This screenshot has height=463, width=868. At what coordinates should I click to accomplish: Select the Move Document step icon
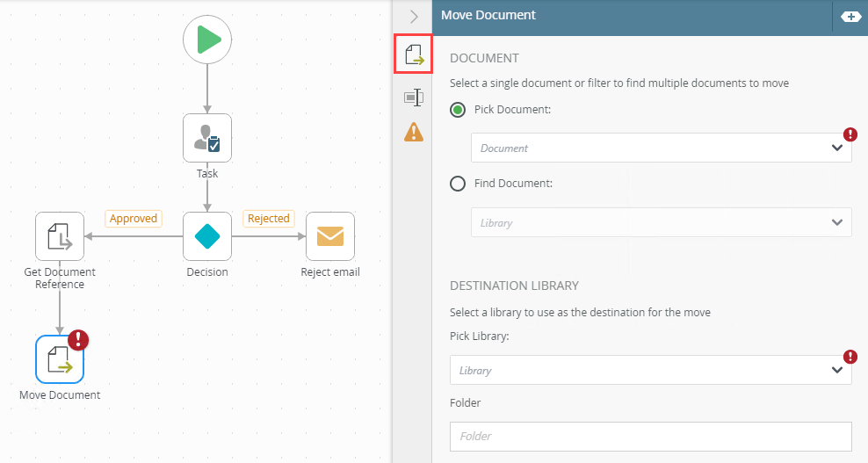(60, 359)
